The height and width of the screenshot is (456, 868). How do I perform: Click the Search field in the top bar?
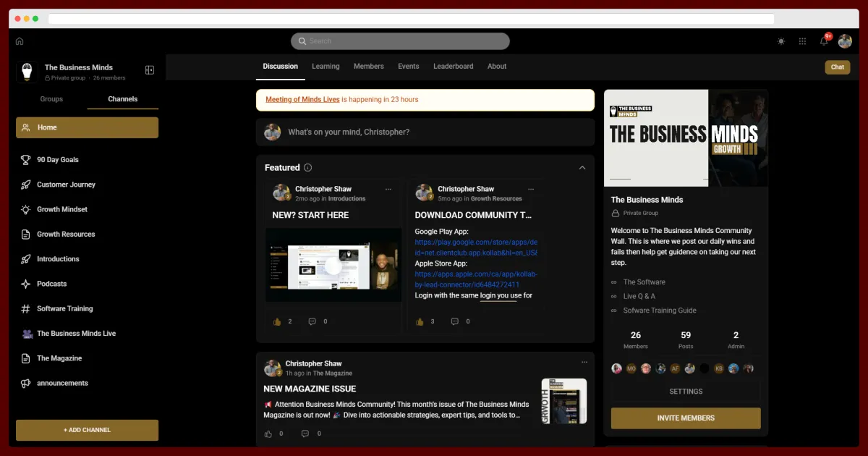coord(400,41)
